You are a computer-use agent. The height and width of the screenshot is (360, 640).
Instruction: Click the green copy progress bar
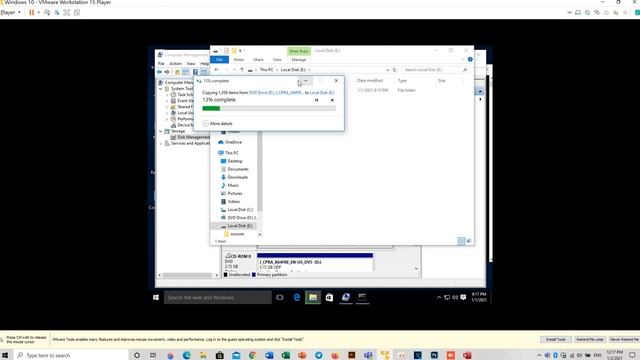269,108
